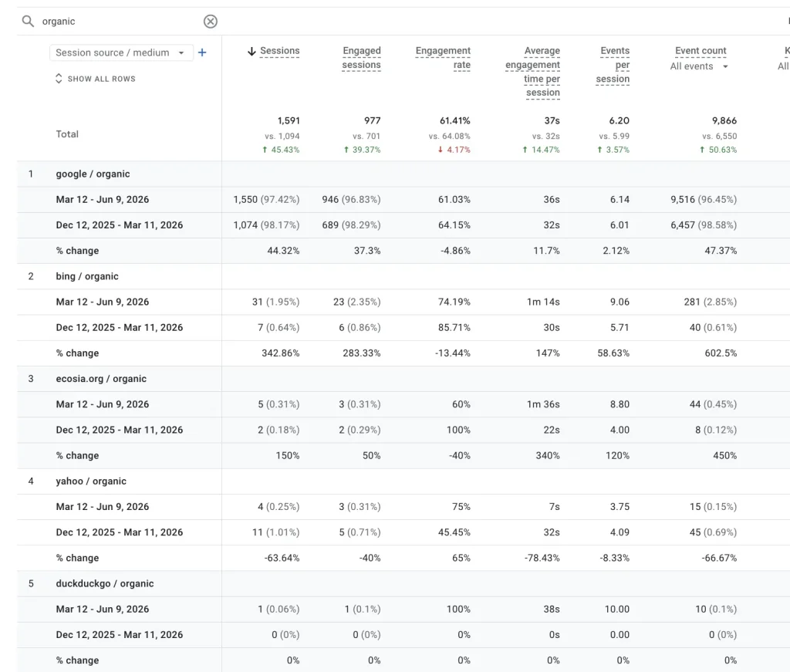Screen dimensions: 790x672
Task: Sort by Engaged sessions column header
Action: coord(361,58)
